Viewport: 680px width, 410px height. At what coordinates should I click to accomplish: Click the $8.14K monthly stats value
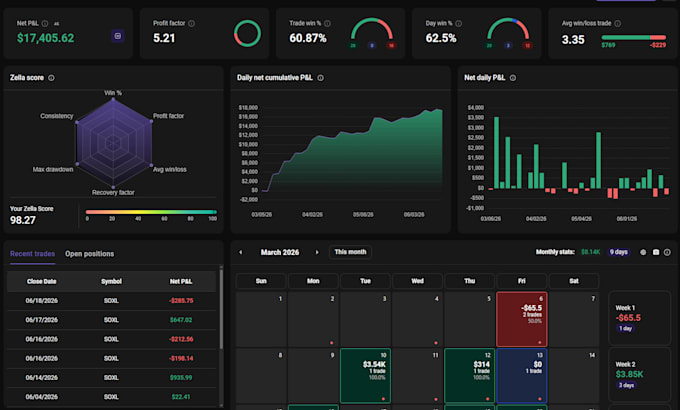click(591, 252)
